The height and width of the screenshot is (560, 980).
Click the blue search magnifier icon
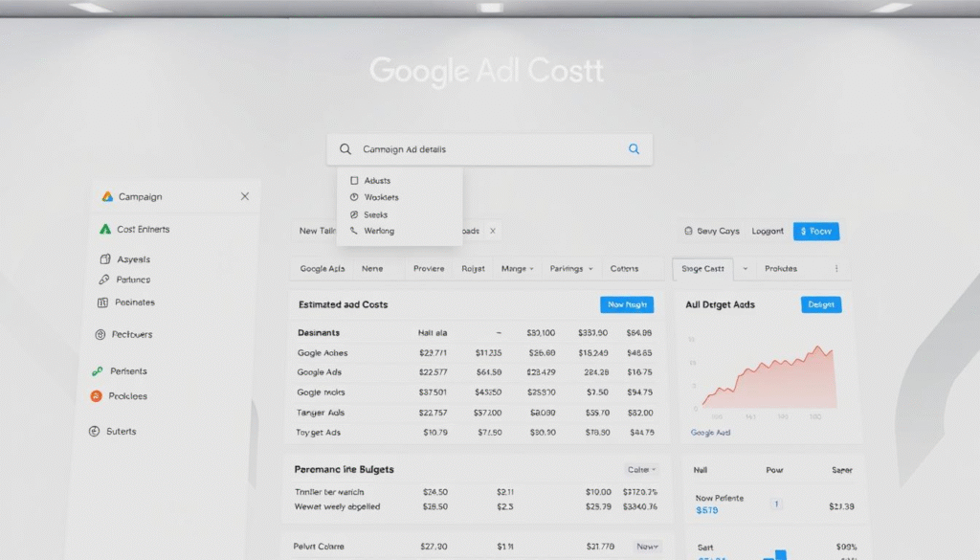[x=634, y=149]
